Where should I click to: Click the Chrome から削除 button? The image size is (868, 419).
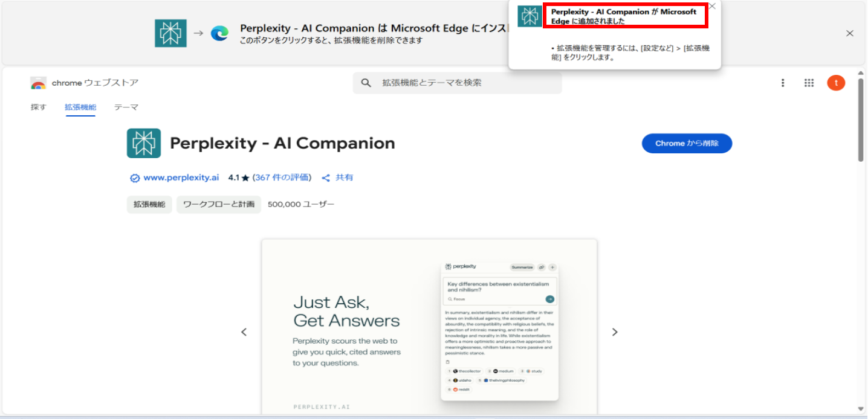(x=687, y=144)
